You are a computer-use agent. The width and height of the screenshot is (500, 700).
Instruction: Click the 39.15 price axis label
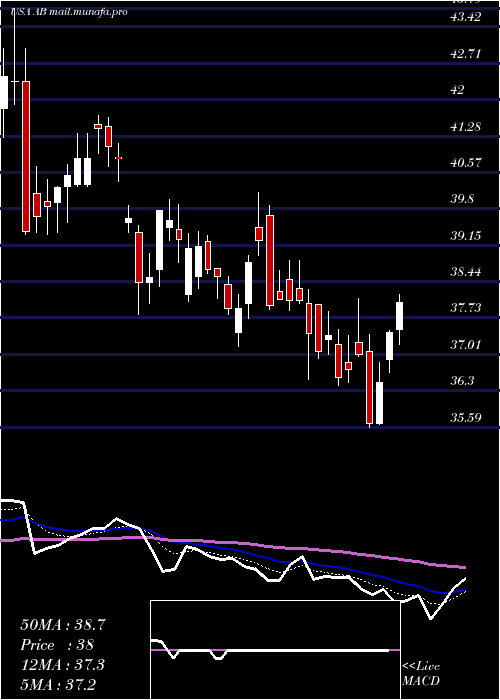pyautogui.click(x=466, y=235)
